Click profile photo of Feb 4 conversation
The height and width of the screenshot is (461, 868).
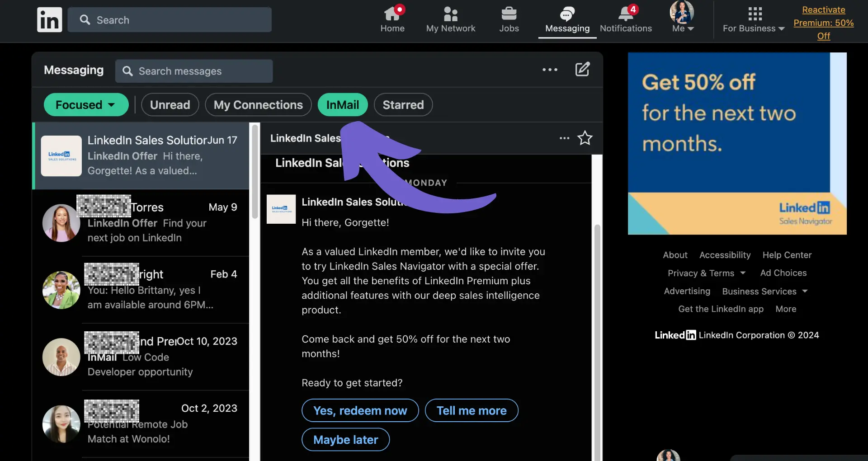(61, 290)
